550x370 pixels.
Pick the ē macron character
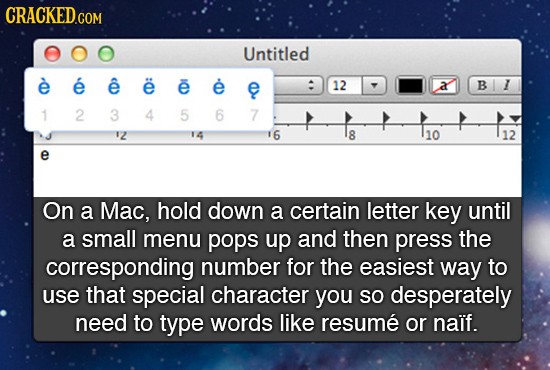coord(184,86)
